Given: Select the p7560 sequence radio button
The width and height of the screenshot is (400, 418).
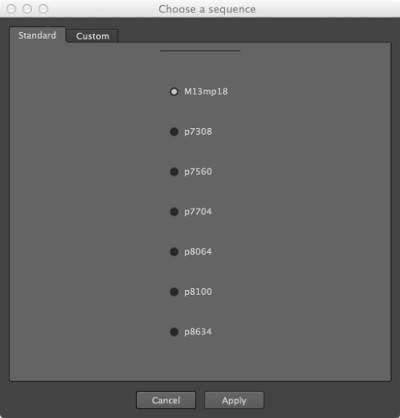Looking at the screenshot, I should tap(174, 172).
